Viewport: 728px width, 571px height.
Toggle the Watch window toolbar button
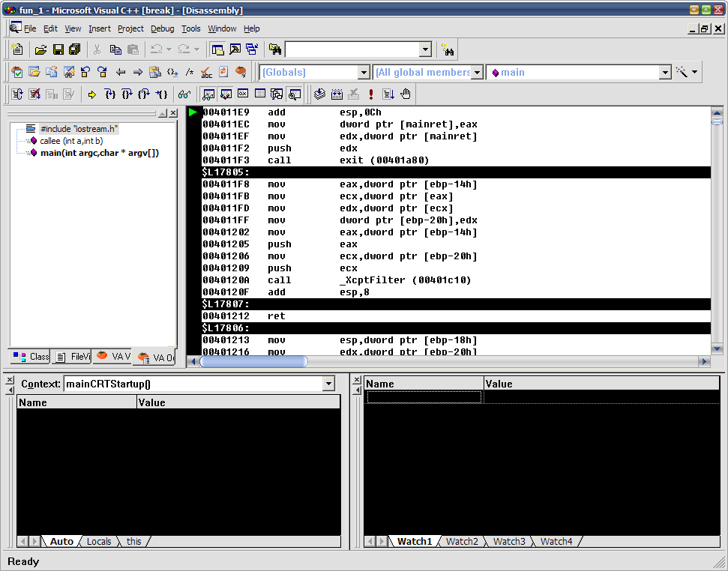tap(208, 94)
